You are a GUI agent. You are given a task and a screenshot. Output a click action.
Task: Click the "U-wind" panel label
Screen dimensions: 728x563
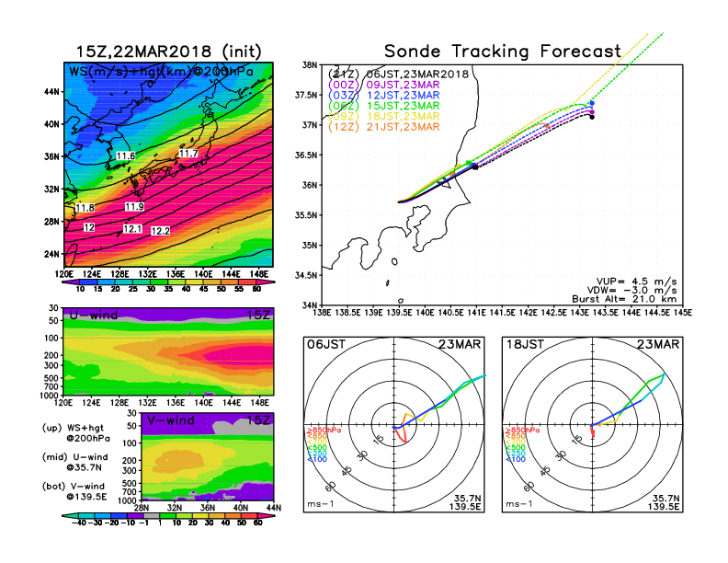click(94, 315)
